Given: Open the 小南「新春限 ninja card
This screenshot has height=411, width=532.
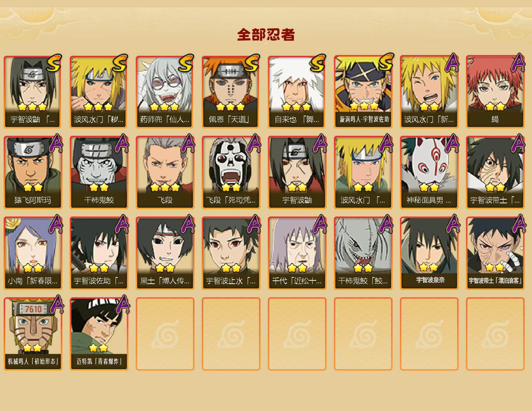Looking at the screenshot, I should point(33,253).
